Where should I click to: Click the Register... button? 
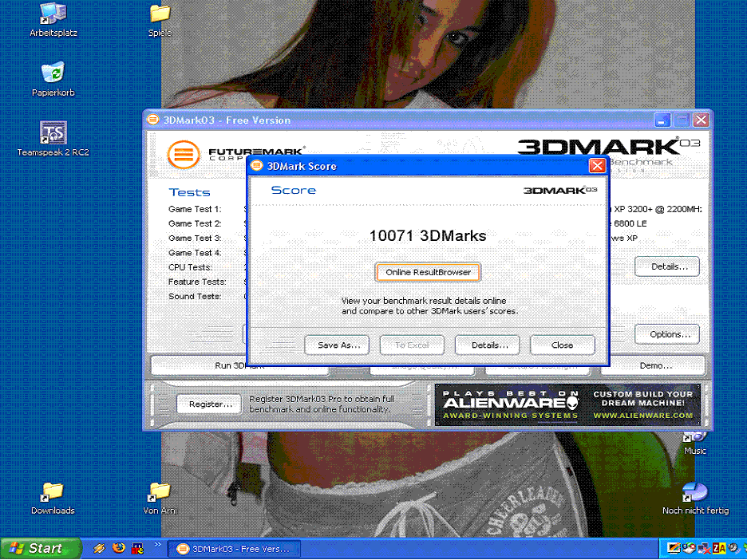[209, 404]
